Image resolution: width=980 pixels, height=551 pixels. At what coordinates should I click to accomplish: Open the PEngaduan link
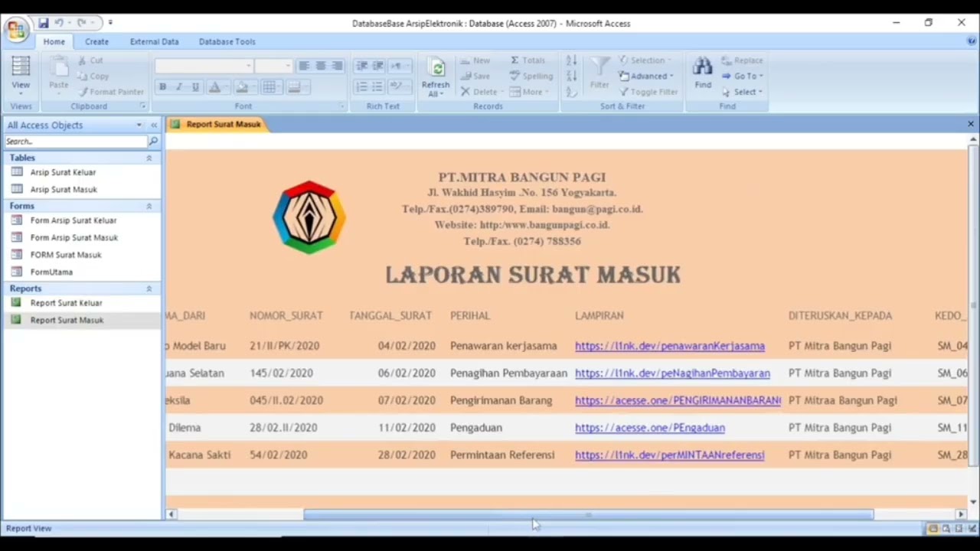pos(650,428)
